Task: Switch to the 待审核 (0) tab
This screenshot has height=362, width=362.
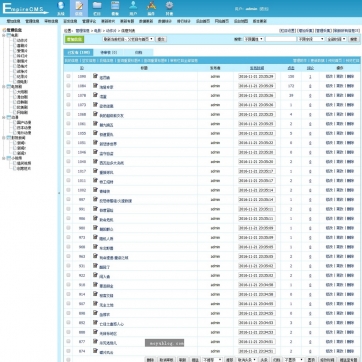Action: tap(109, 52)
